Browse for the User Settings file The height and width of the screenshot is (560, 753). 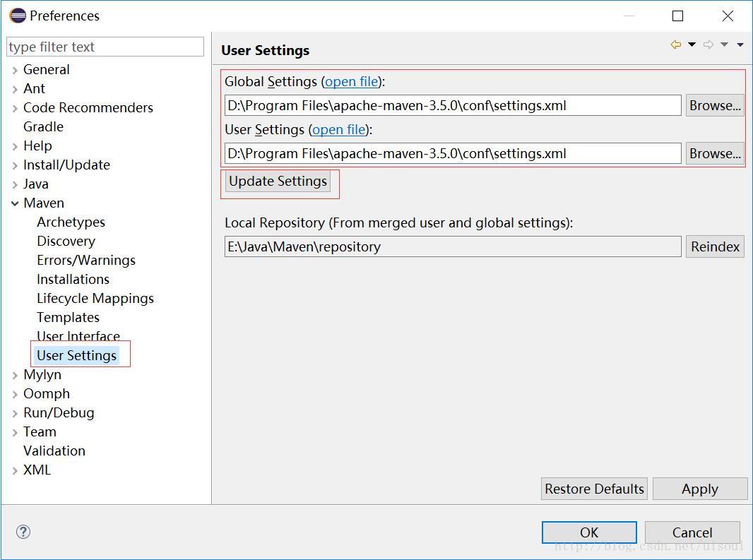click(715, 153)
